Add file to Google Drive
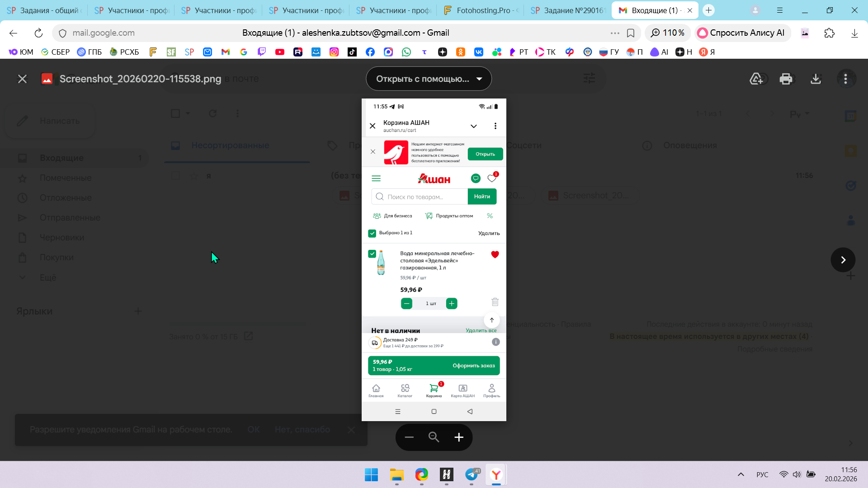 pyautogui.click(x=756, y=79)
